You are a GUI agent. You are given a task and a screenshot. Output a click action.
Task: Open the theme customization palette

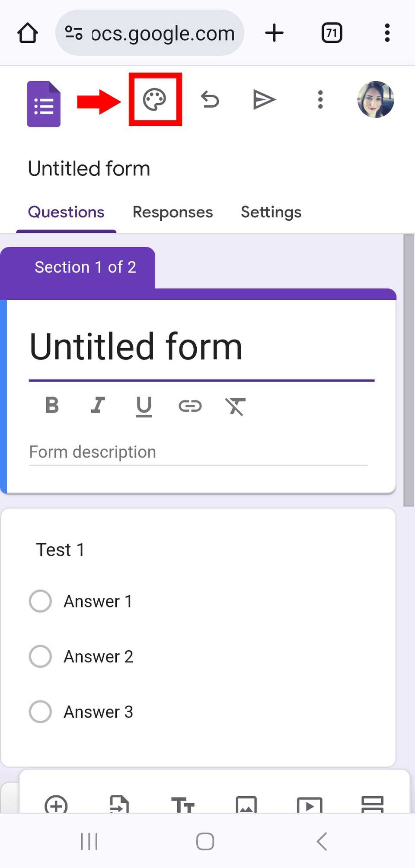(155, 99)
